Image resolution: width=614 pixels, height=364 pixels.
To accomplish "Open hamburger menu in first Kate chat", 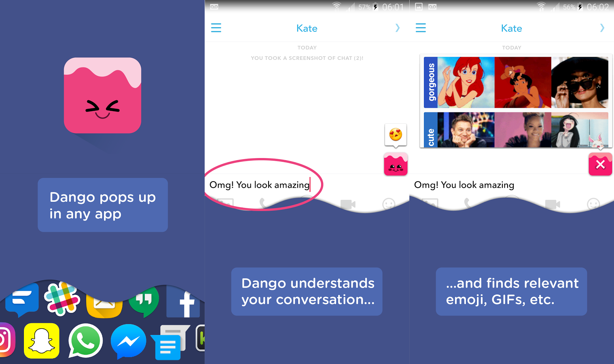I will click(216, 28).
